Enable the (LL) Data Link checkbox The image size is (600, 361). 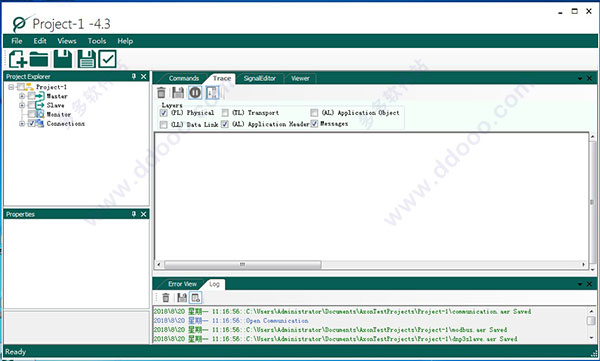[x=164, y=124]
